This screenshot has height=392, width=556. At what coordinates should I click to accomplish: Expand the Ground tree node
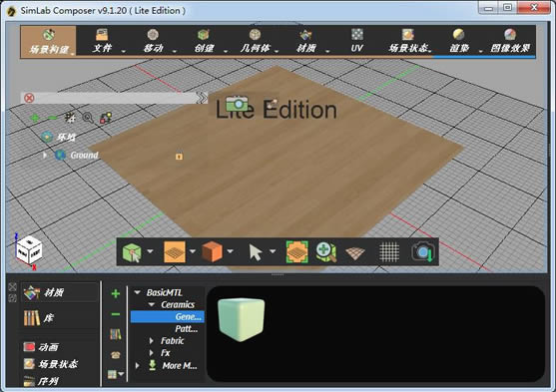45,155
